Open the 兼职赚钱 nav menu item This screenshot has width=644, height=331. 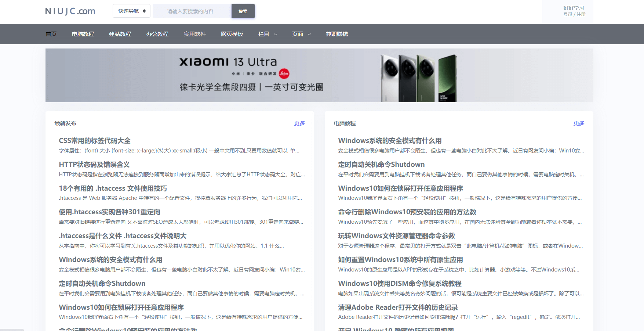click(337, 34)
